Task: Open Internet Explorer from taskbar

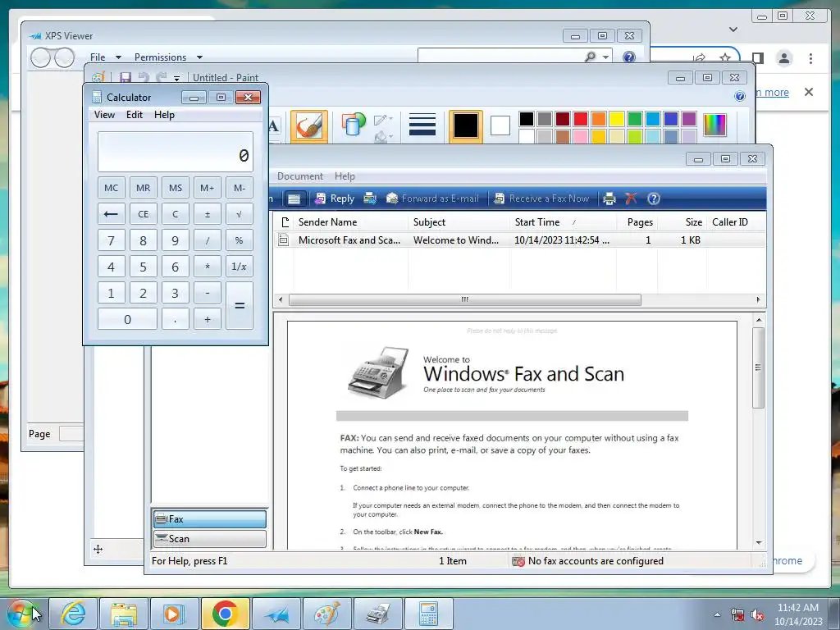Action: click(x=73, y=614)
